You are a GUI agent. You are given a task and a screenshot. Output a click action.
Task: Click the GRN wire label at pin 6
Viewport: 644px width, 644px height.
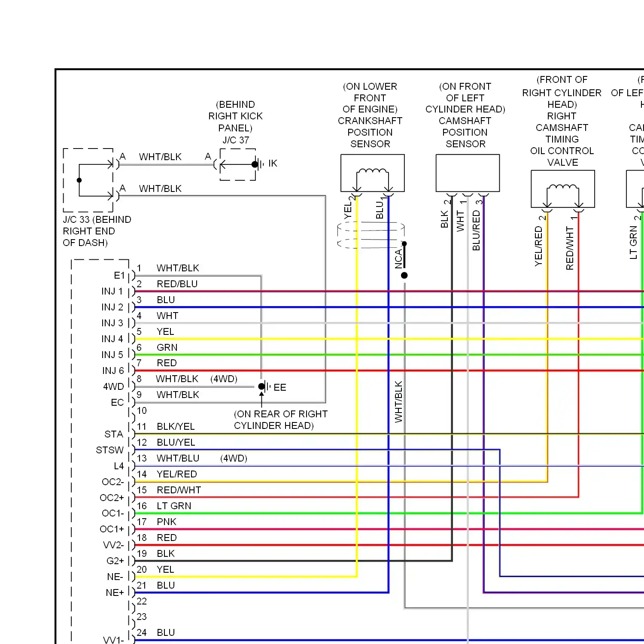coord(167,348)
